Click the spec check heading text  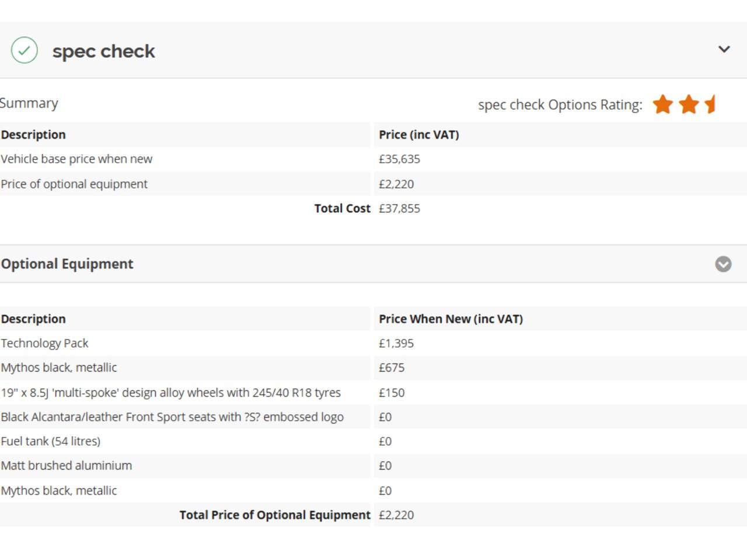pos(103,51)
